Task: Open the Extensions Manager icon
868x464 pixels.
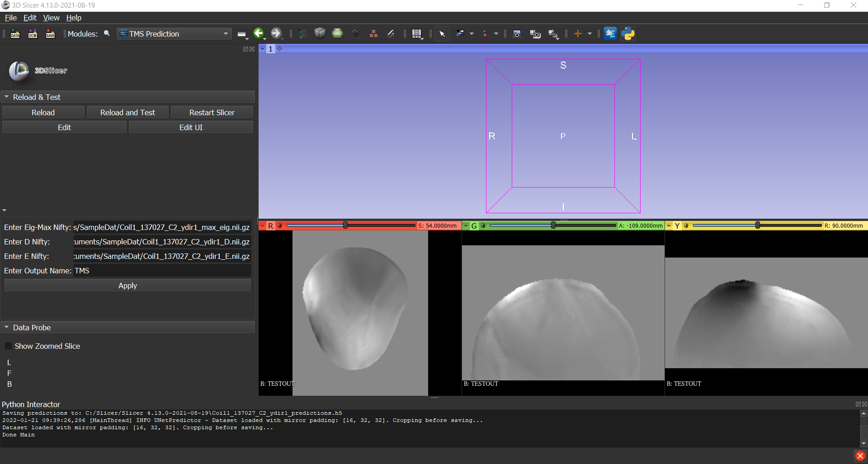Action: (x=610, y=34)
